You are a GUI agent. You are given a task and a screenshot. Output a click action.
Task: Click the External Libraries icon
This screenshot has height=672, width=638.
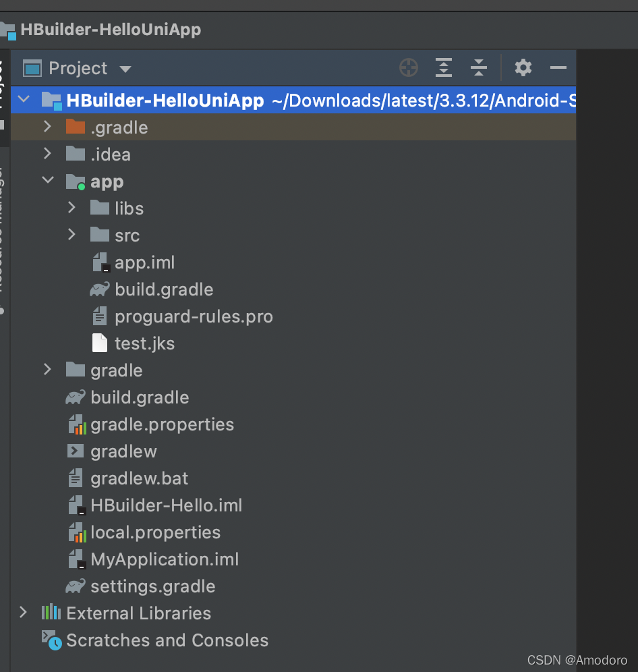point(51,612)
